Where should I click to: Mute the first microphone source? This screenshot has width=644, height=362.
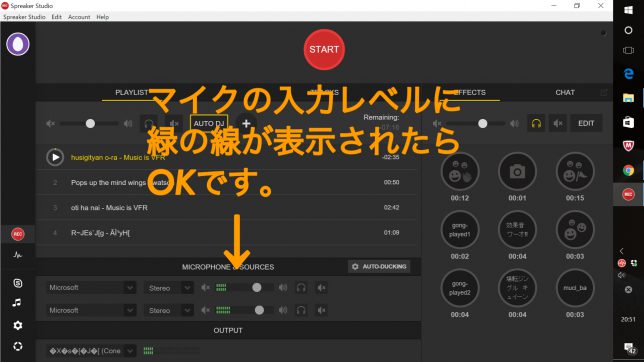pyautogui.click(x=322, y=288)
